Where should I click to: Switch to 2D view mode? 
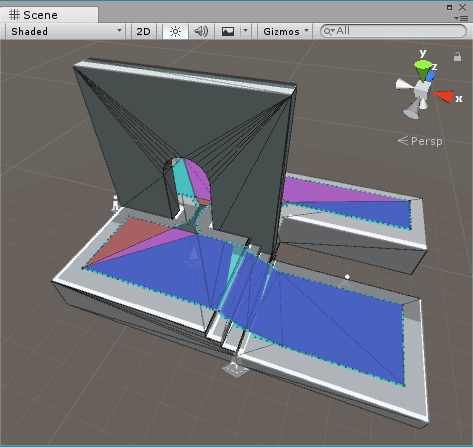[x=144, y=32]
